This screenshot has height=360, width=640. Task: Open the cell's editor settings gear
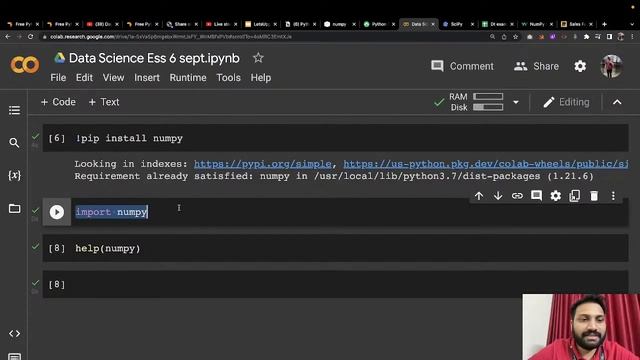pyautogui.click(x=556, y=196)
